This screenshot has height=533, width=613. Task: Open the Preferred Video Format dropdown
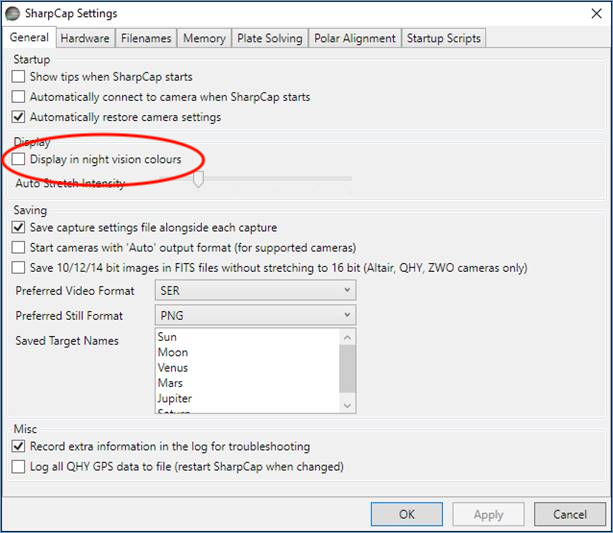255,290
